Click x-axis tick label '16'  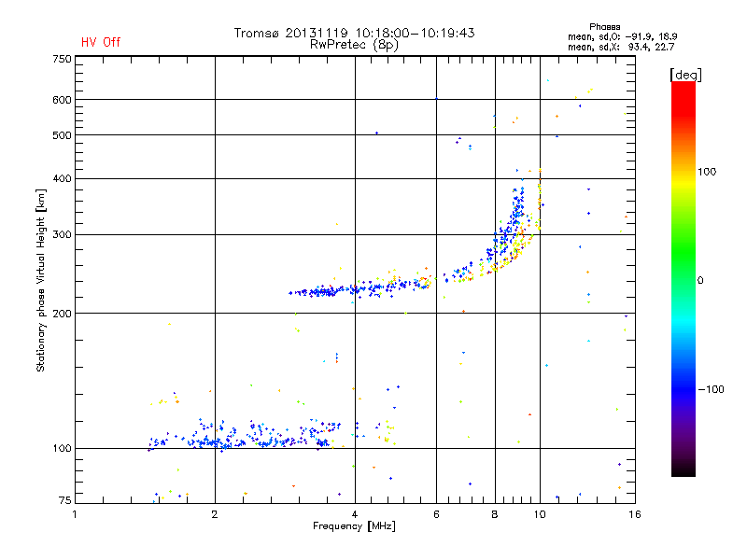[635, 514]
